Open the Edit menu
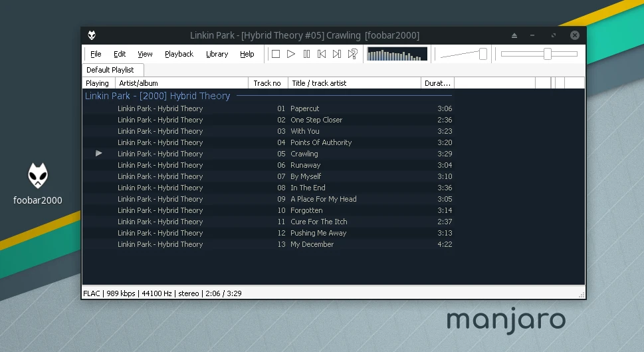This screenshot has width=644, height=352. (x=120, y=54)
